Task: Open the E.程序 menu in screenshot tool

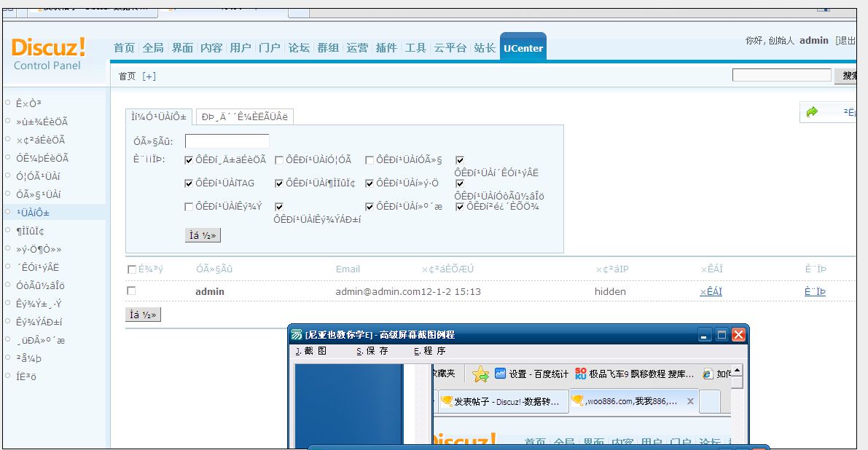Action: point(429,351)
